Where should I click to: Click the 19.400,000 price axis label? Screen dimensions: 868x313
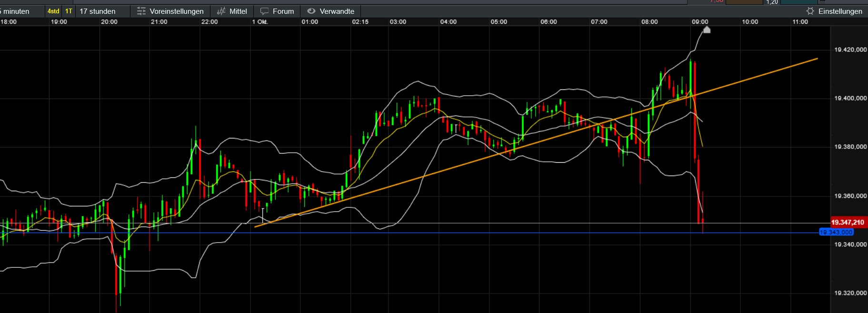(850, 98)
